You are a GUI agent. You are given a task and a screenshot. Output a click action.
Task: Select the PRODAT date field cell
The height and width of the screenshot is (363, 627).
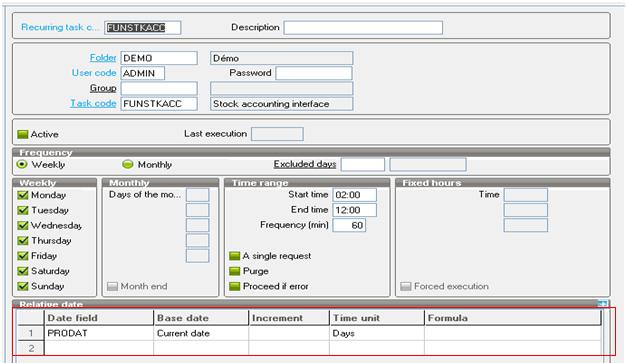[x=98, y=333]
